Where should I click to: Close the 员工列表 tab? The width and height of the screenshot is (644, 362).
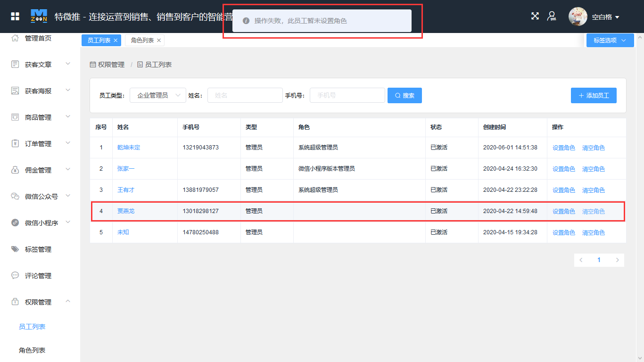tap(116, 41)
